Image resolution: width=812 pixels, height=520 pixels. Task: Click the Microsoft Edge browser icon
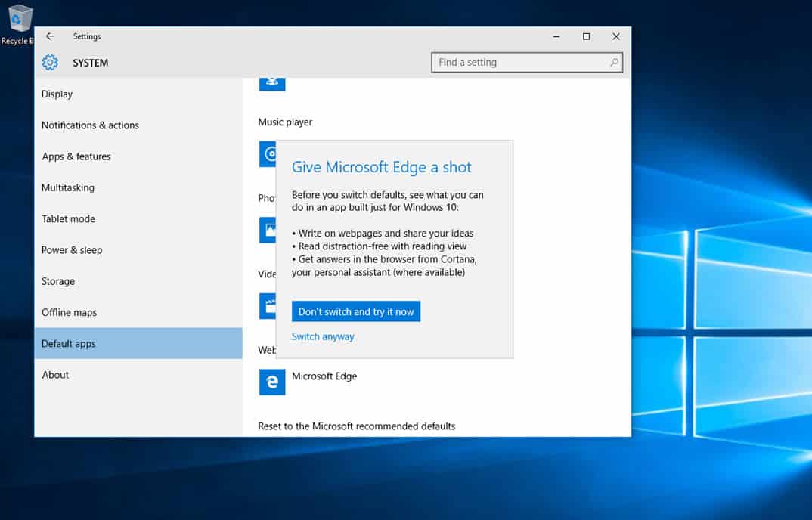coord(271,382)
